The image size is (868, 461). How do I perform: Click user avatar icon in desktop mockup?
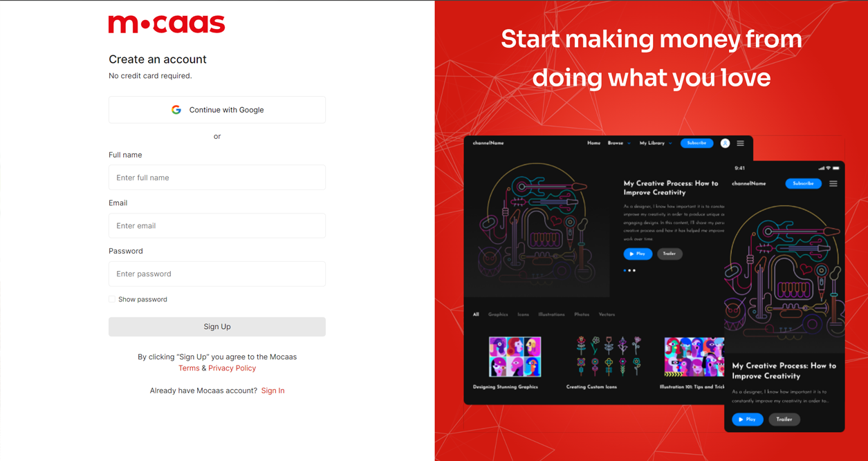point(725,143)
